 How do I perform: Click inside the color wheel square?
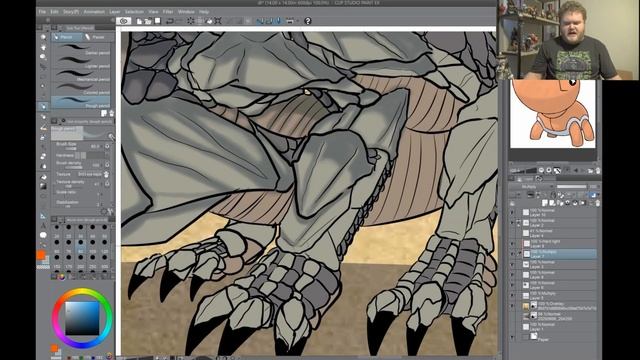(82, 318)
